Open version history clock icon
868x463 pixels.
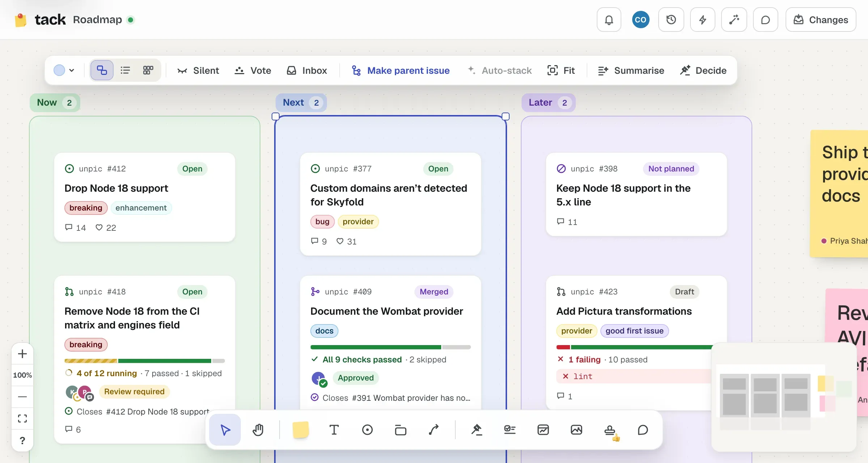pos(671,20)
